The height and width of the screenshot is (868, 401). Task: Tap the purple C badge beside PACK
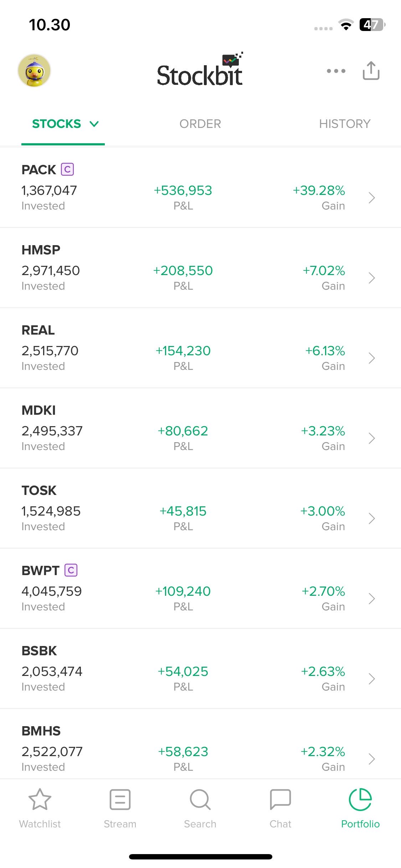[67, 169]
